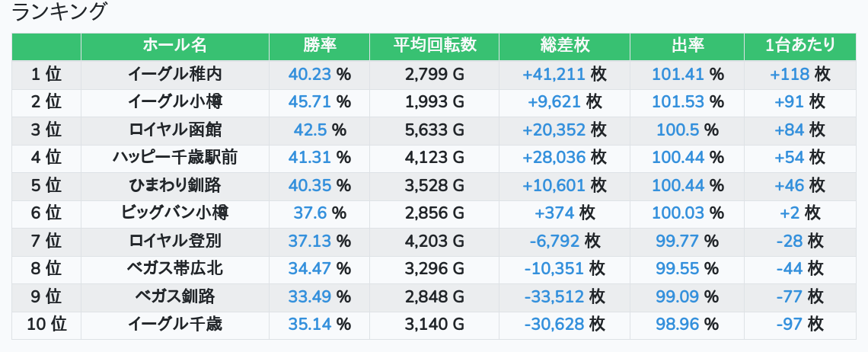Open ひまわり釧路 hall name

pos(174,186)
